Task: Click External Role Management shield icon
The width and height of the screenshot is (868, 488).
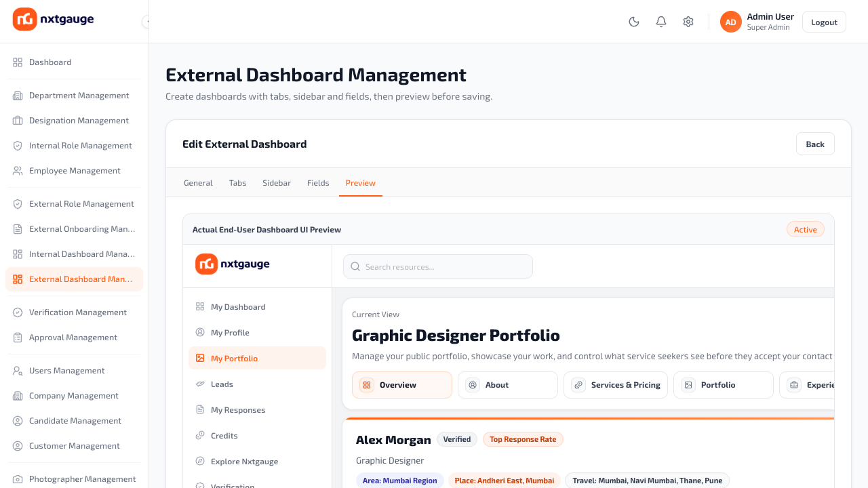Action: [18, 204]
